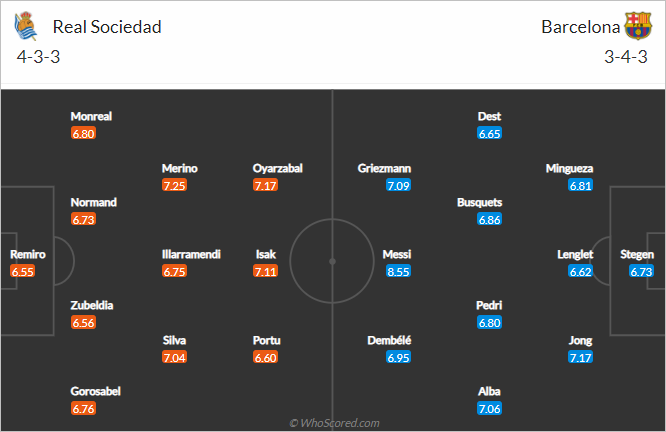Select Dest's 6.65 rating badge

pos(489,134)
